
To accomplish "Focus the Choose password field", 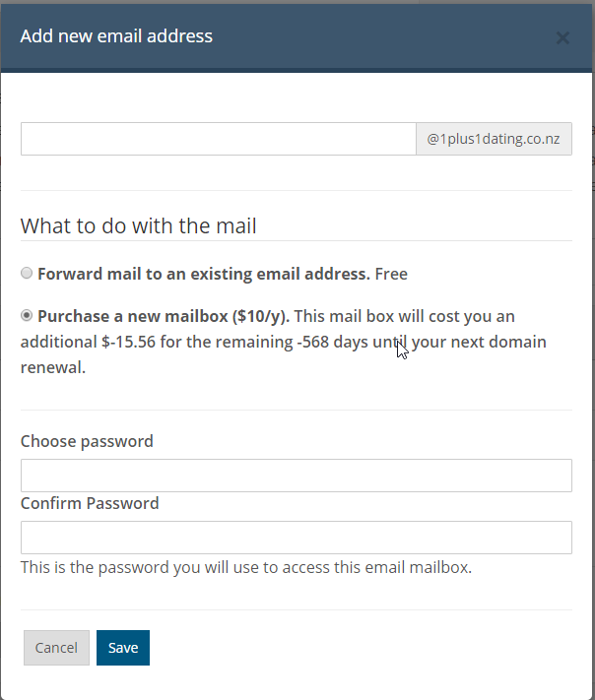I will [x=296, y=476].
